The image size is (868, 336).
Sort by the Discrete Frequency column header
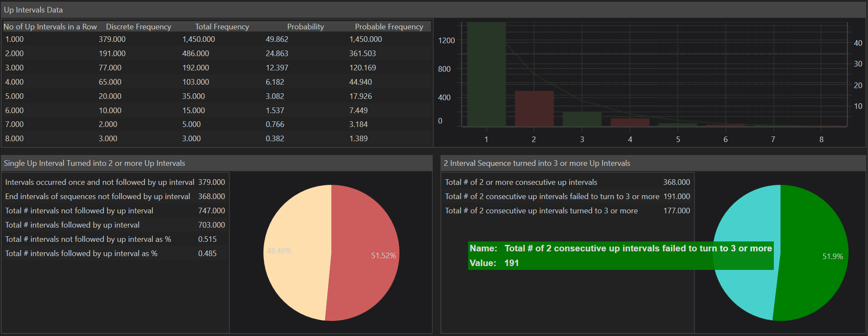pyautogui.click(x=138, y=27)
